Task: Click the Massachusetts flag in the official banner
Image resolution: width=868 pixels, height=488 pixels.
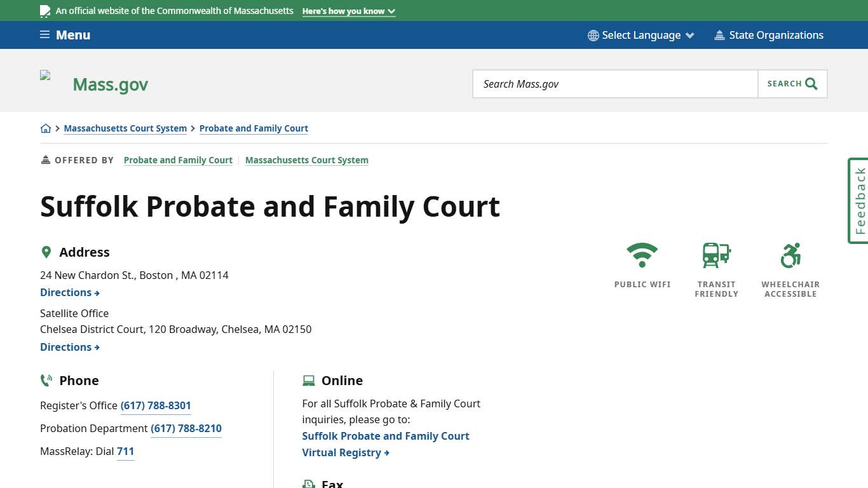Action: click(44, 10)
